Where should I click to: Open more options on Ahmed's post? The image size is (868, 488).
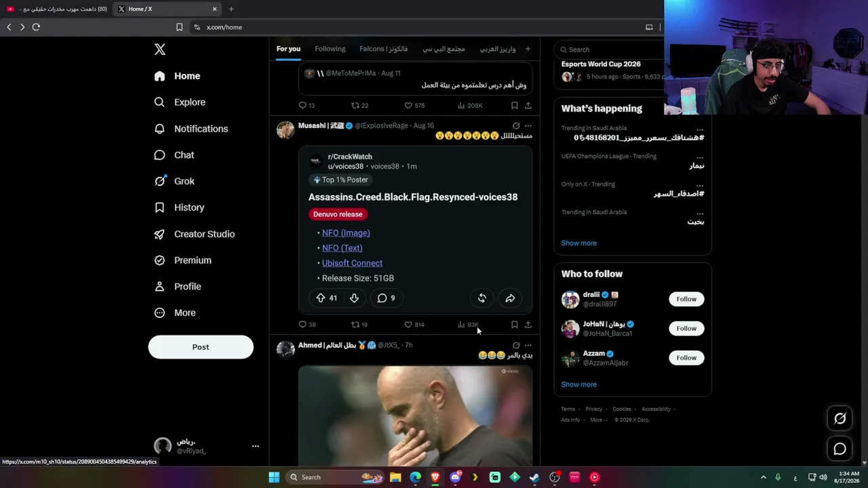pyautogui.click(x=528, y=346)
